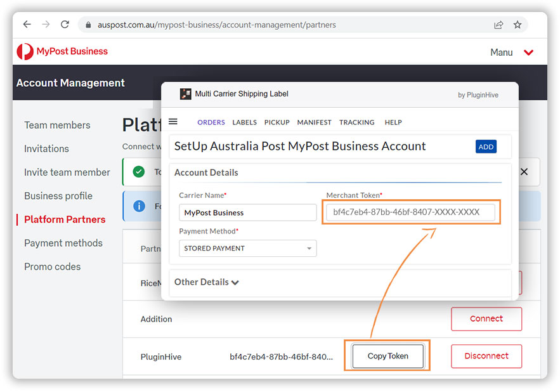The height and width of the screenshot is (392, 560).
Task: Select Platform Partners in sidebar
Action: [x=65, y=219]
